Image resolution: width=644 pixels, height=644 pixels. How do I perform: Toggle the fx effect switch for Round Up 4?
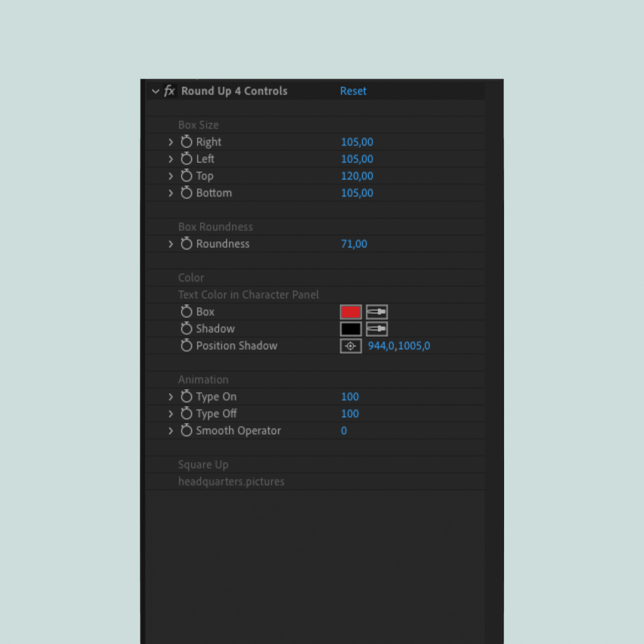[169, 91]
